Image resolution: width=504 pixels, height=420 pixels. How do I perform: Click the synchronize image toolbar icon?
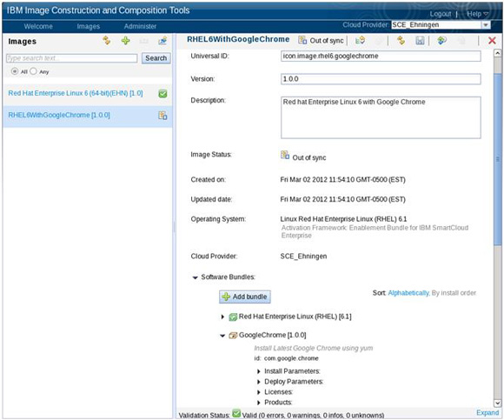click(x=441, y=40)
